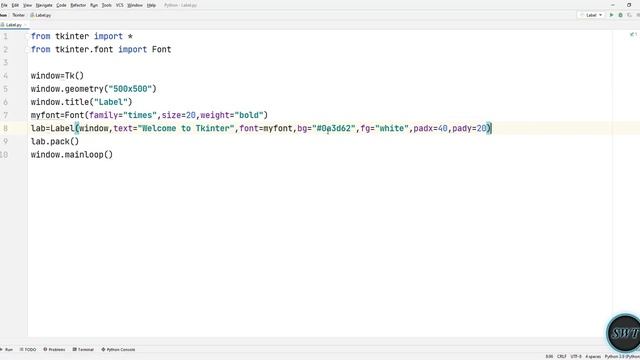640x360 pixels.
Task: Open the Edit menu
Action: point(15,5)
